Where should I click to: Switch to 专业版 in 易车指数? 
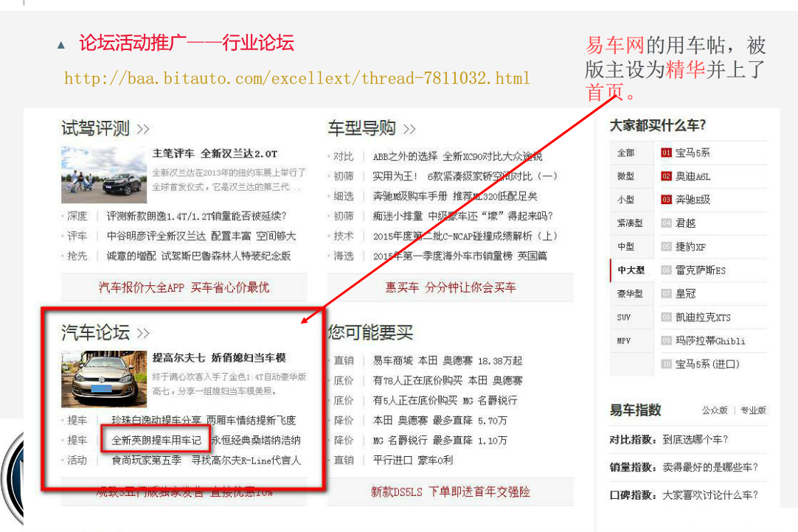coord(753,410)
